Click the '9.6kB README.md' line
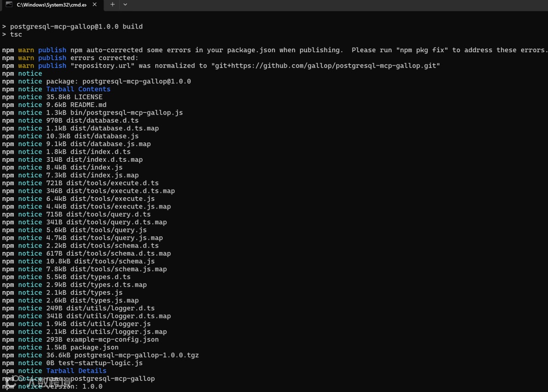548x392 pixels. click(x=54, y=105)
